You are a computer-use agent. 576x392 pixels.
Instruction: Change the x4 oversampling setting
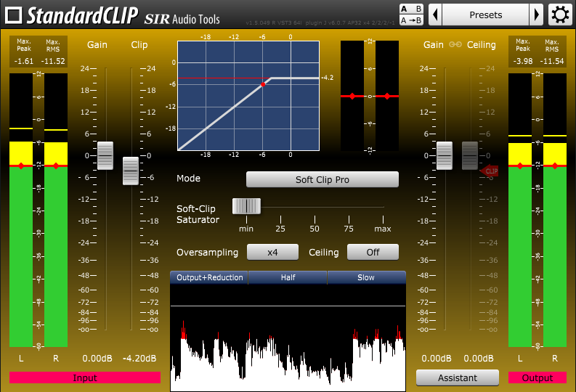coord(272,252)
